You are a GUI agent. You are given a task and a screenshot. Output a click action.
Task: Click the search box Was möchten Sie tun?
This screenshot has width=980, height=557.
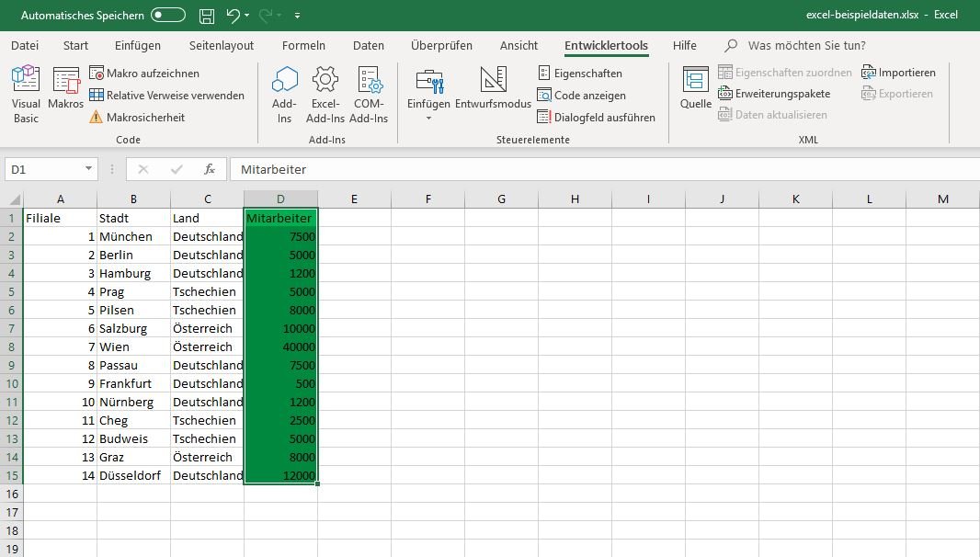[x=806, y=45]
